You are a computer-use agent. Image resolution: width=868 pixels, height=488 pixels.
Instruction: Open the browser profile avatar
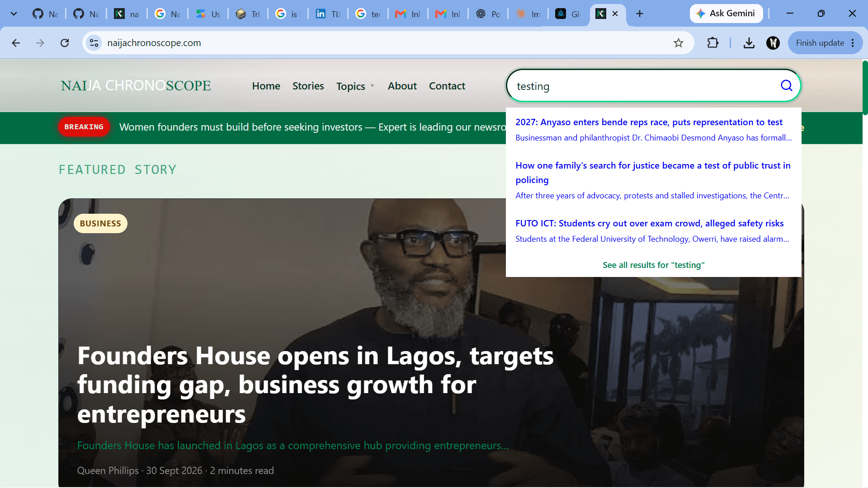(773, 43)
